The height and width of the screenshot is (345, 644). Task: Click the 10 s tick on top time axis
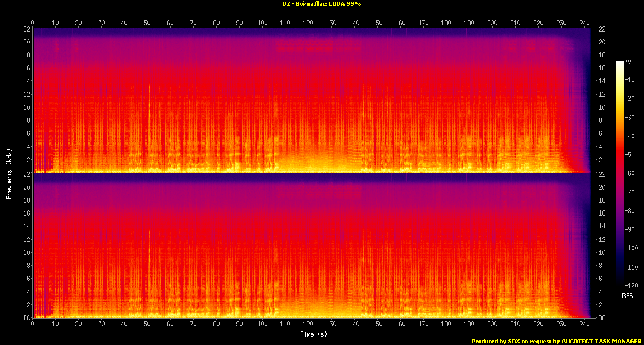click(55, 23)
